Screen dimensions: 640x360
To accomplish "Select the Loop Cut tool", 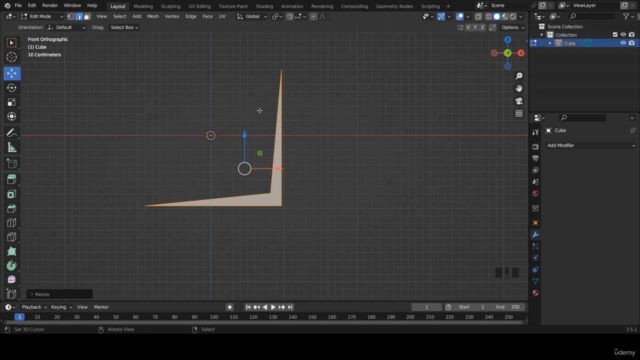I will tap(12, 223).
